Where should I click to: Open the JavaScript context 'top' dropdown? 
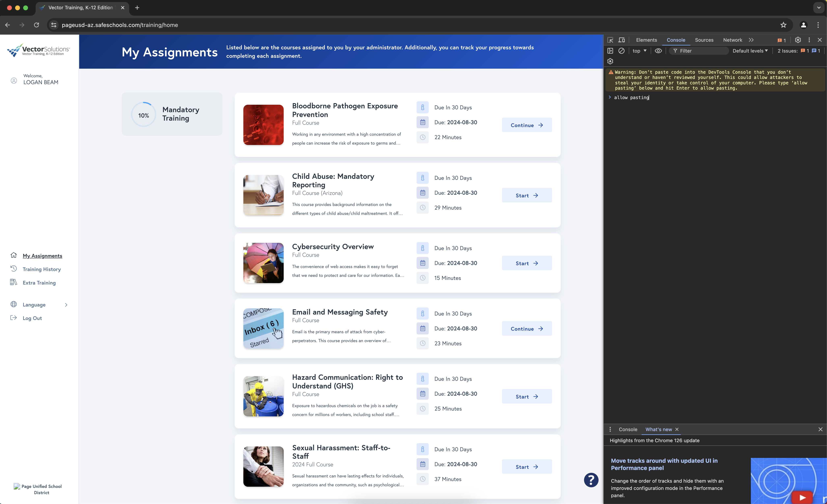pos(639,51)
